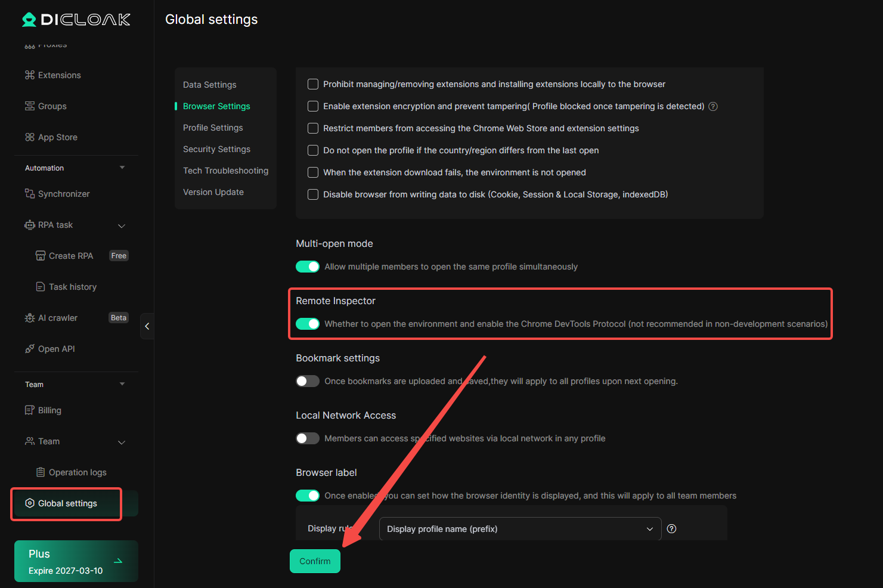The width and height of the screenshot is (883, 588).
Task: Click the Team people icon
Action: coord(30,441)
